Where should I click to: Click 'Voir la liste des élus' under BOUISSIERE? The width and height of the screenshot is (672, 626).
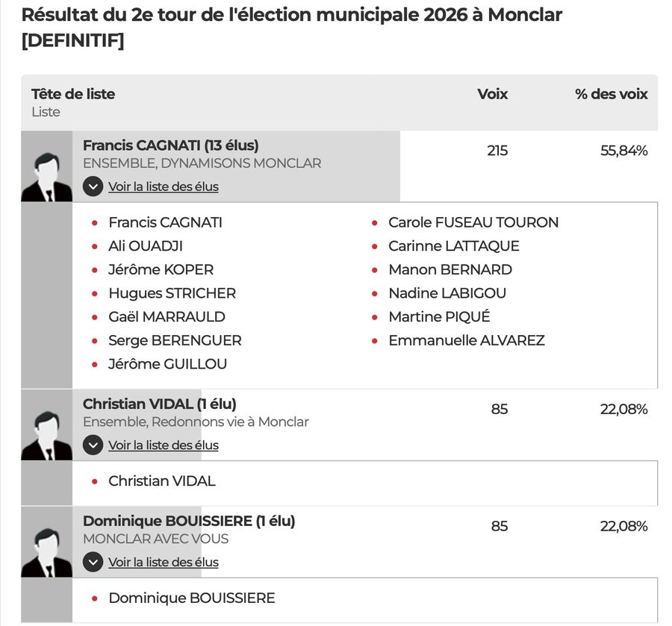pos(164,562)
